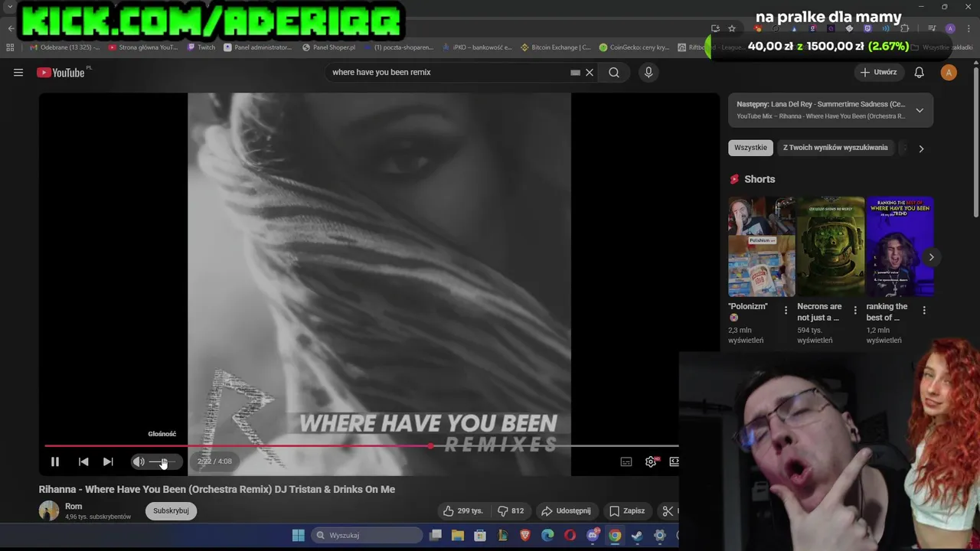980x551 pixels.
Task: Open the Odebrane (13 325) Gmail bookmark
Action: tap(64, 47)
